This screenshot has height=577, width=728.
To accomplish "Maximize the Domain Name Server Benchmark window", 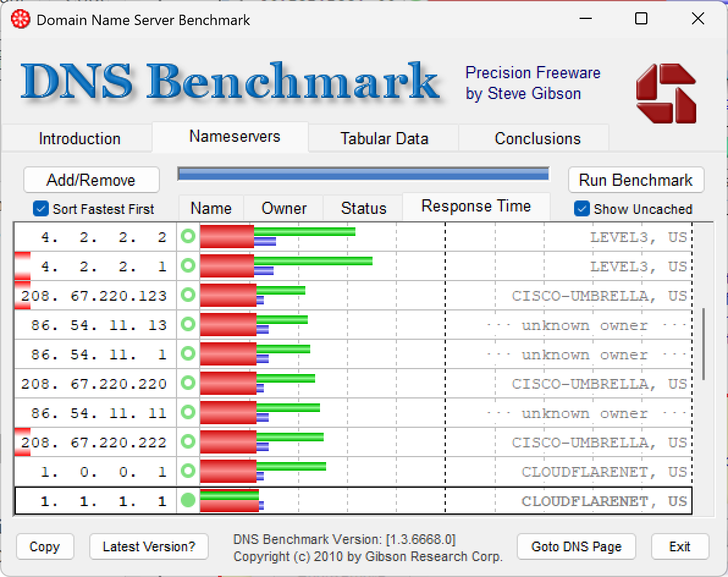I will tap(641, 19).
